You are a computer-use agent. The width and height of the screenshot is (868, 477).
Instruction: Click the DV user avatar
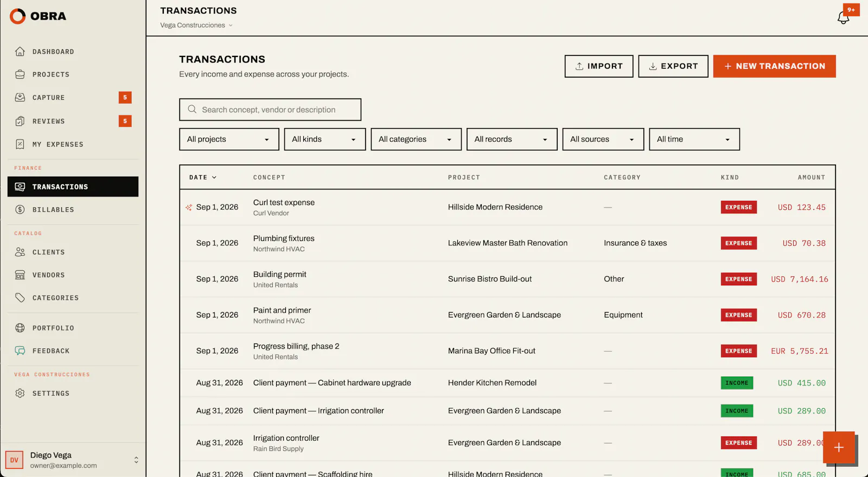pyautogui.click(x=14, y=460)
